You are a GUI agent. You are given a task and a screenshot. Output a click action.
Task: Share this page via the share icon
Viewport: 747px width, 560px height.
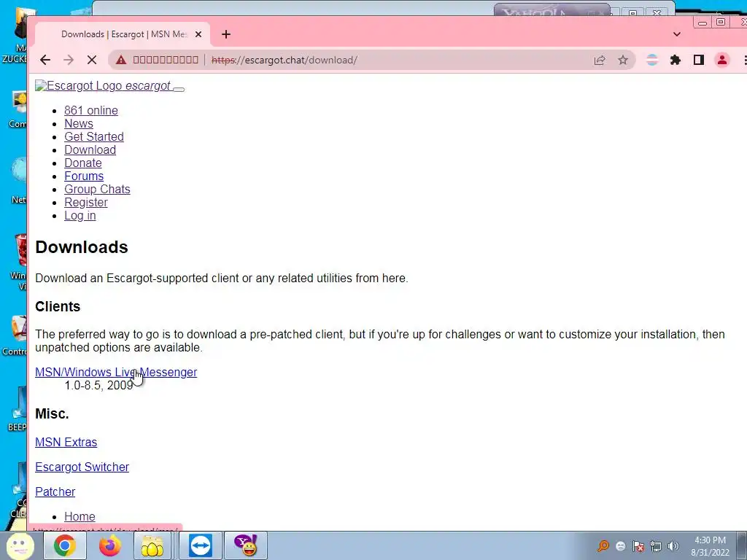(600, 60)
